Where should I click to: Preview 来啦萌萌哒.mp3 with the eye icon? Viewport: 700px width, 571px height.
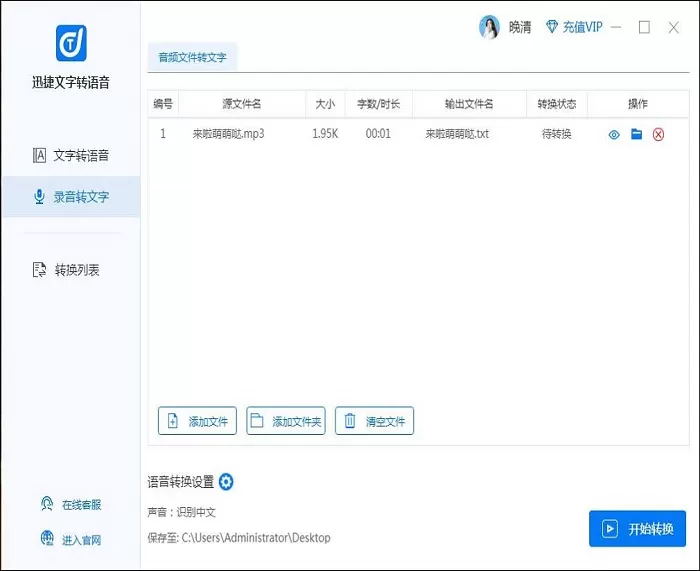[614, 134]
